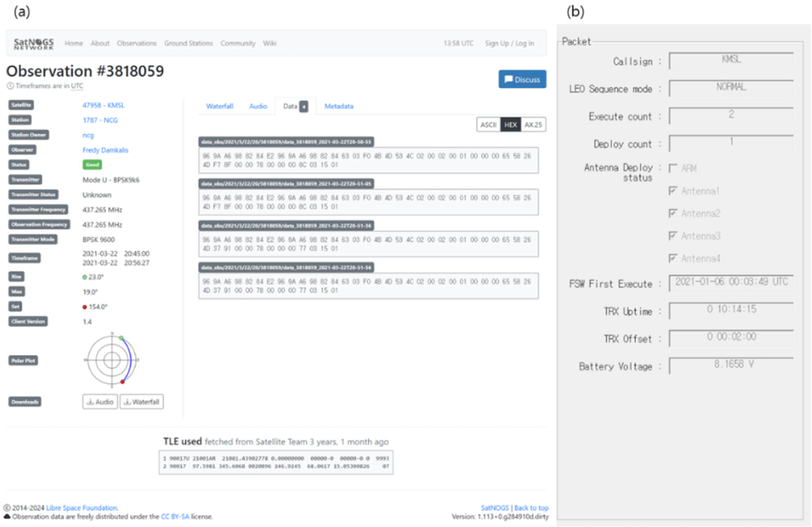Open the CC BY-SA license link
Screen dimensions: 812x527
click(x=175, y=517)
